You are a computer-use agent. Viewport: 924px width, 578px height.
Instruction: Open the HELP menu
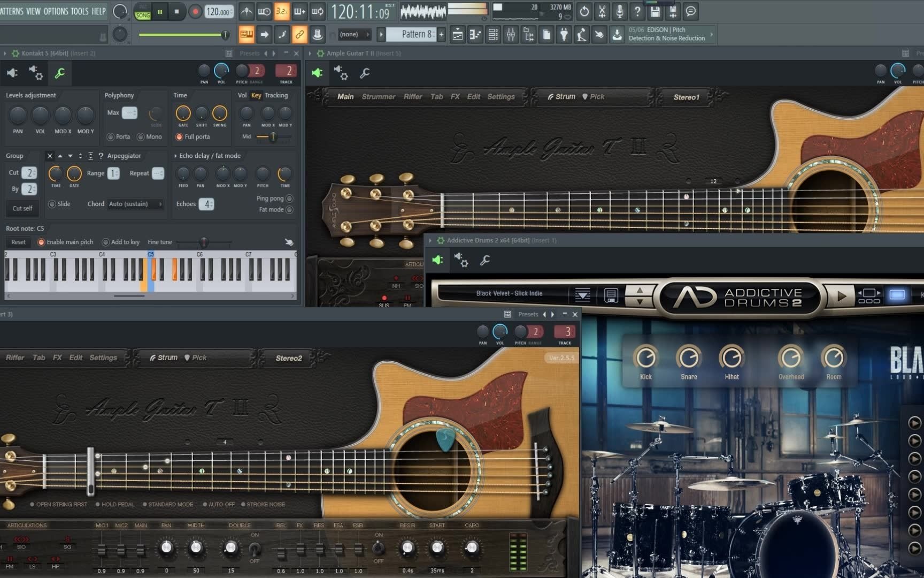[x=98, y=11]
